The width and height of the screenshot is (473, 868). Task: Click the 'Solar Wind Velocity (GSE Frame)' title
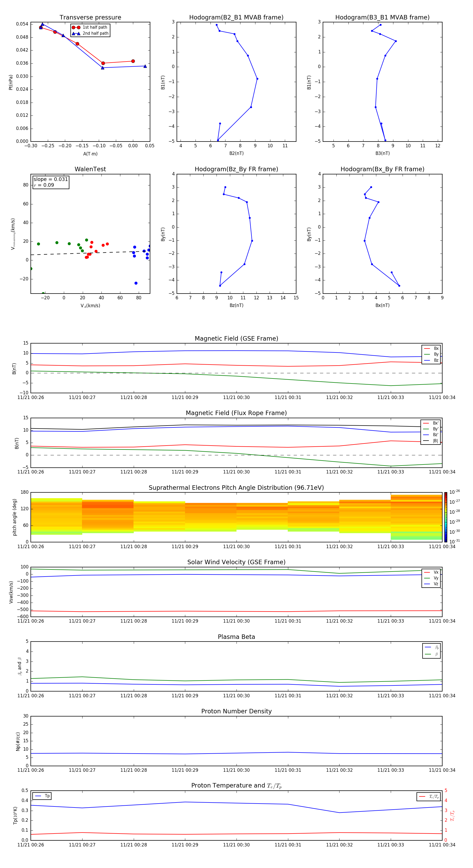coord(236,562)
